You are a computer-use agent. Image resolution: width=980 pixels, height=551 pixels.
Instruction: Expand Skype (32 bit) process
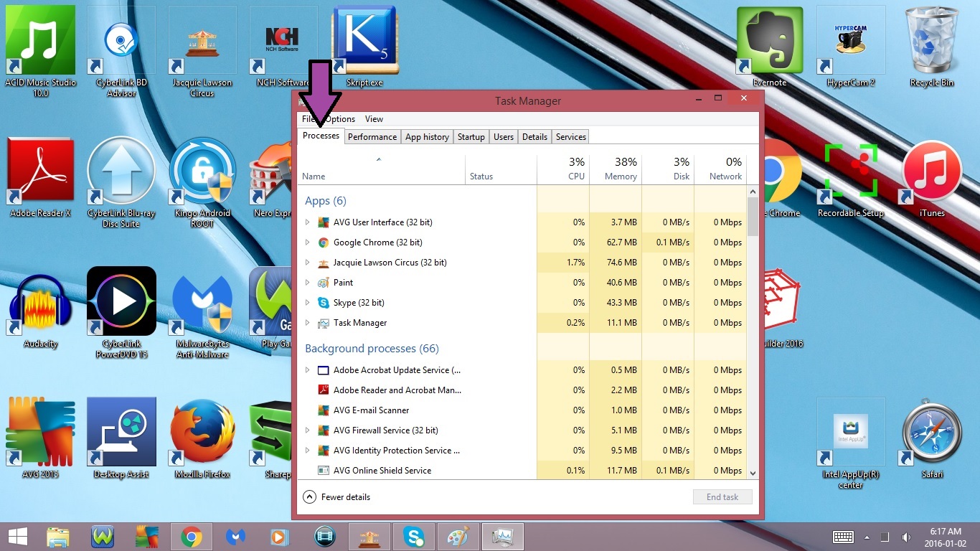tap(308, 303)
